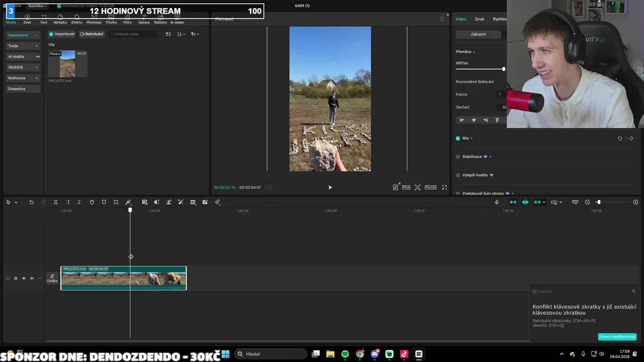Play the video in the preview player
Viewport: 644px width, 362px height.
[330, 187]
